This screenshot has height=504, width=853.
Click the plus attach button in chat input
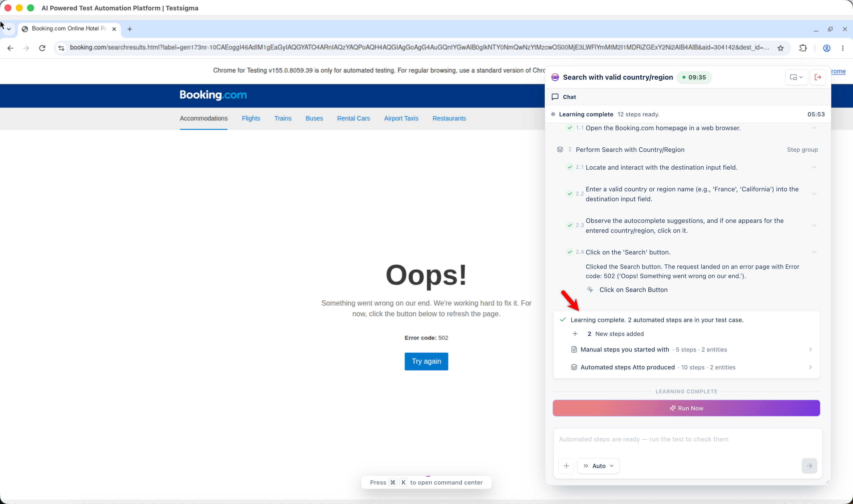point(566,466)
